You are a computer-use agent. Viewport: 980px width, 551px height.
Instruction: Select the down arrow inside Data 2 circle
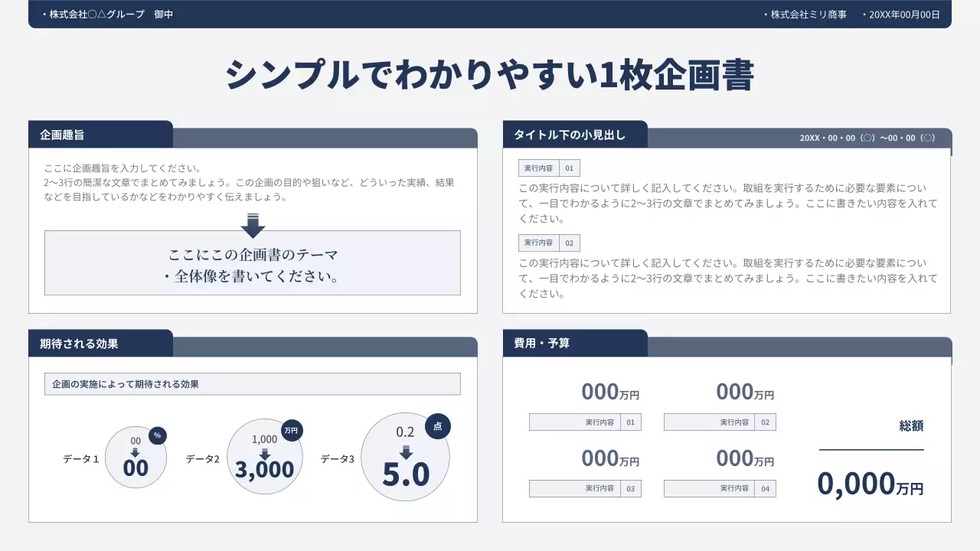(x=265, y=453)
